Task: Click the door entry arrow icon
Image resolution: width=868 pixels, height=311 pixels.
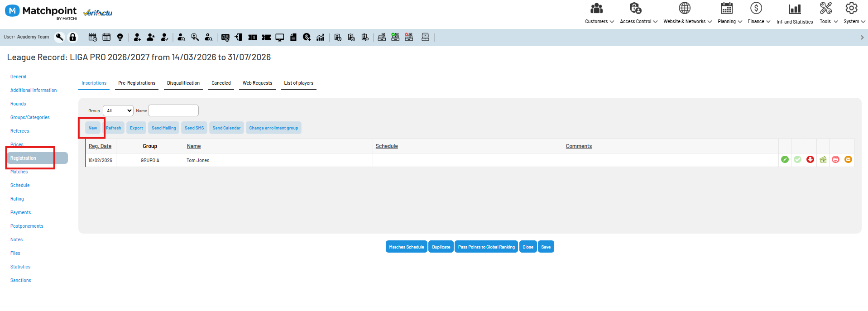Action: point(239,37)
